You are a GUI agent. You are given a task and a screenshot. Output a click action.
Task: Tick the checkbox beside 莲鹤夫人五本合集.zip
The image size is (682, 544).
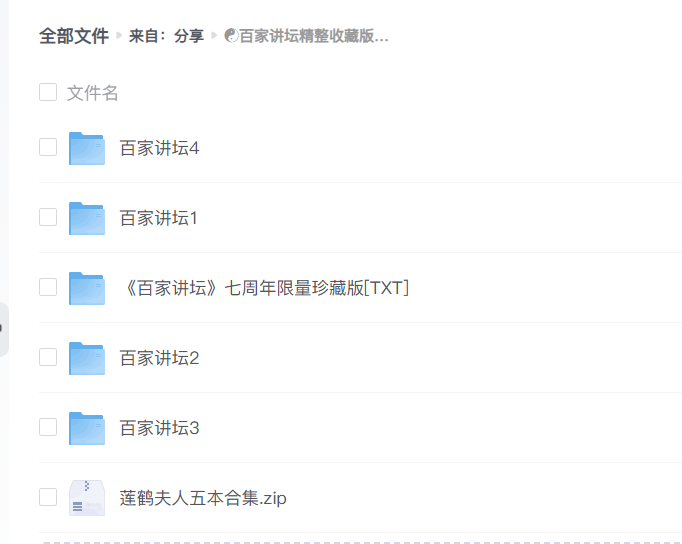48,497
